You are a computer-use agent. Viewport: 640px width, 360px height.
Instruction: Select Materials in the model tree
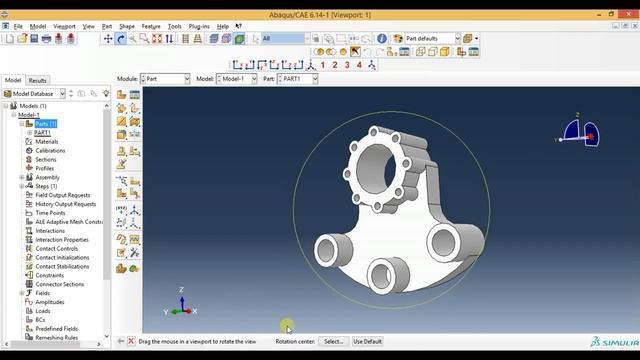[x=47, y=142]
